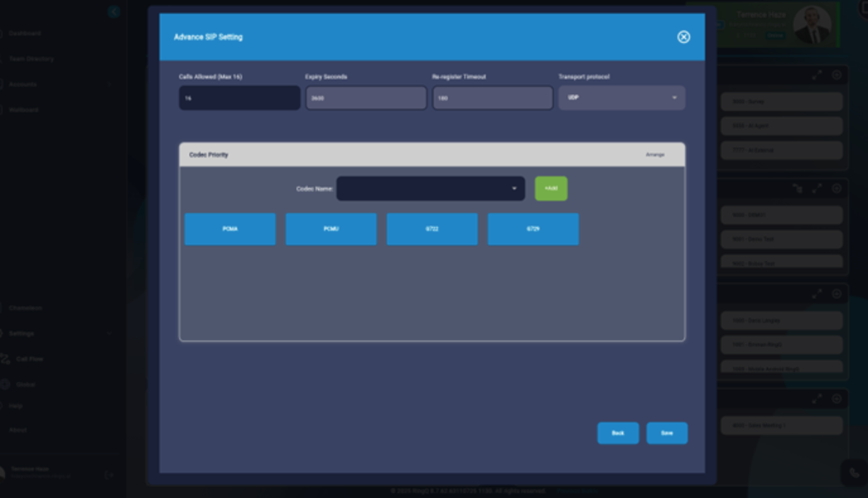Click inside the Expiry Seconds field
Screen dimensions: 868x498
[366, 98]
